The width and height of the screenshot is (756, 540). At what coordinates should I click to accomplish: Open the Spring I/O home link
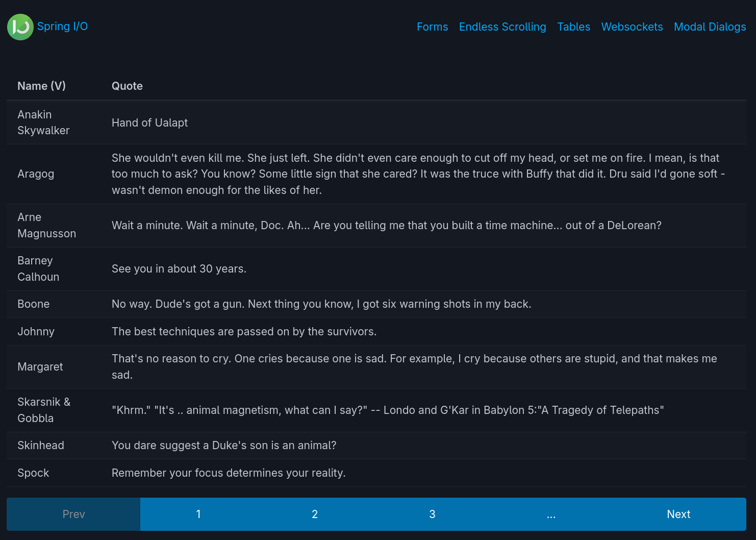62,27
